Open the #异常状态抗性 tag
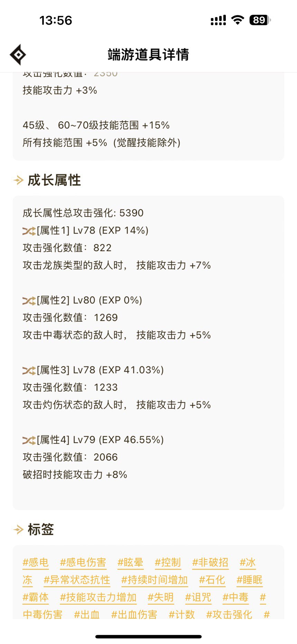 tap(77, 580)
